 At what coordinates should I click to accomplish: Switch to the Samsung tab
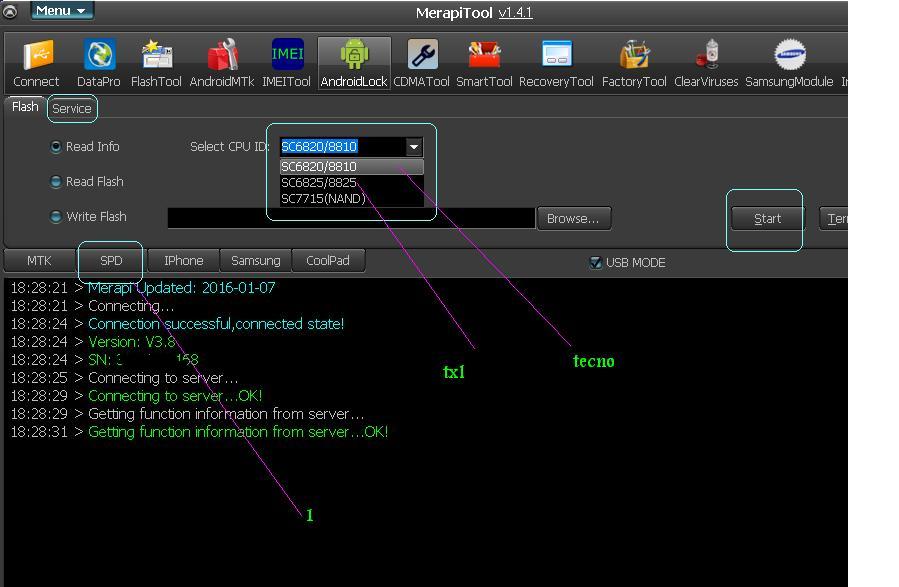[256, 260]
